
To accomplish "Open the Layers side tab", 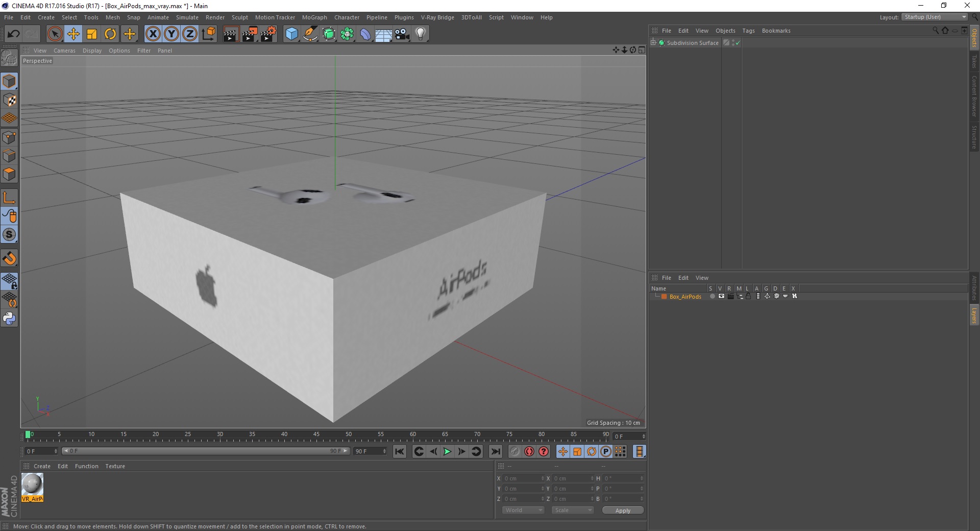I will click(x=974, y=315).
